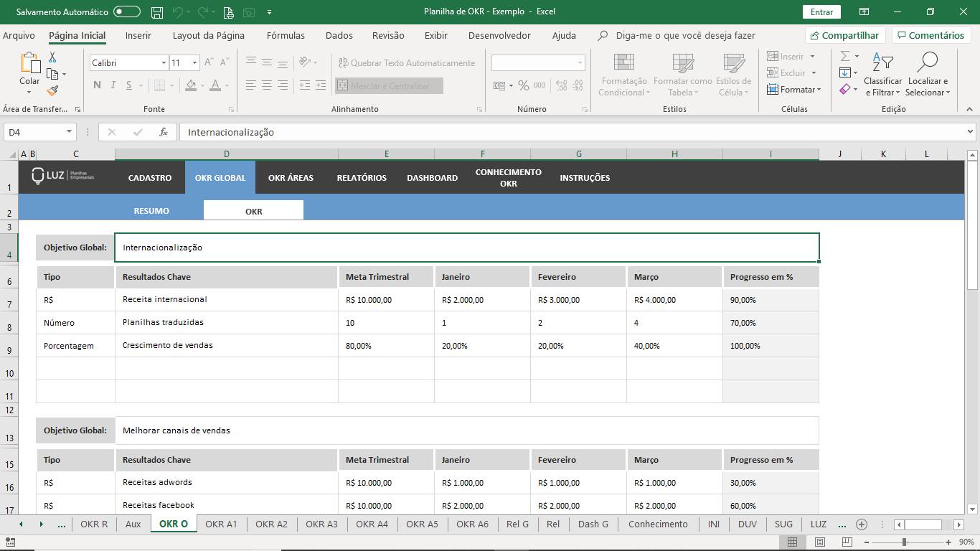This screenshot has height=551, width=980.
Task: Open Localizar e Selecionar magnifier
Action: tap(928, 75)
